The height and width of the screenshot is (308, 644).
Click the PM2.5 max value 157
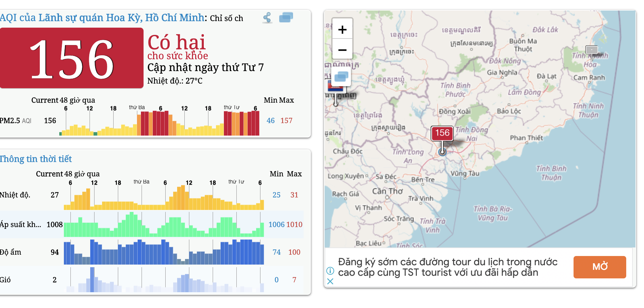pos(286,120)
